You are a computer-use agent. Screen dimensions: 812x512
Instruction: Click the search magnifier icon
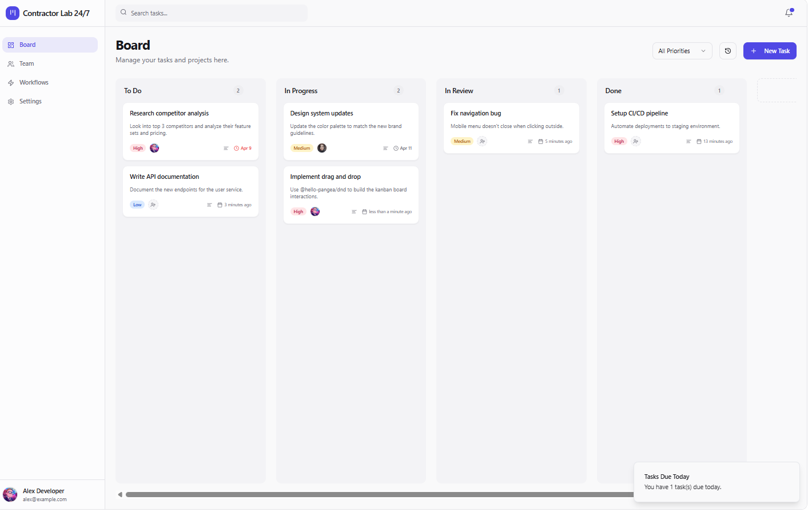click(124, 13)
